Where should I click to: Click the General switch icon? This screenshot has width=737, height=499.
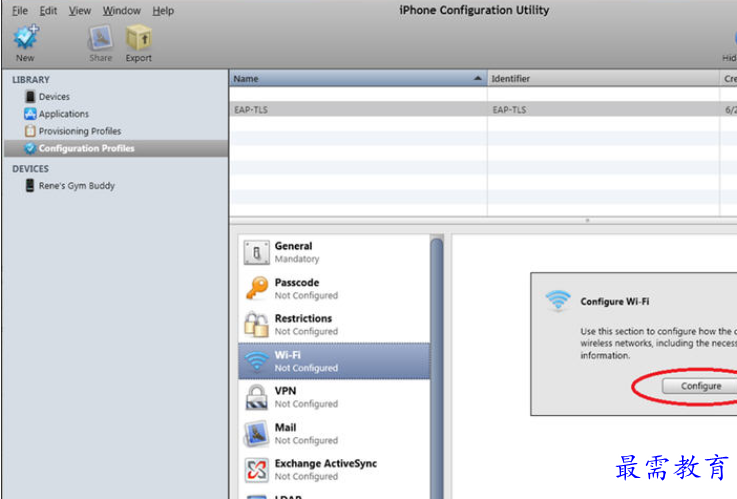[257, 252]
